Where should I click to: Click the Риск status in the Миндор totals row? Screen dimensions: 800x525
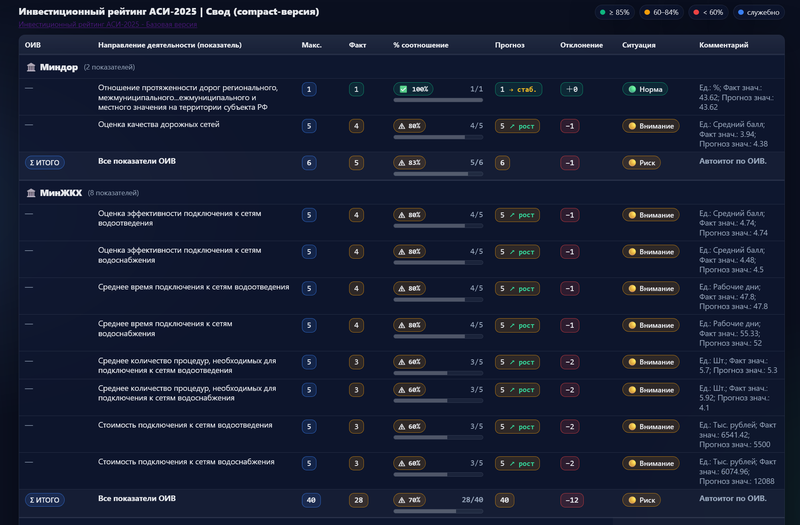[641, 163]
